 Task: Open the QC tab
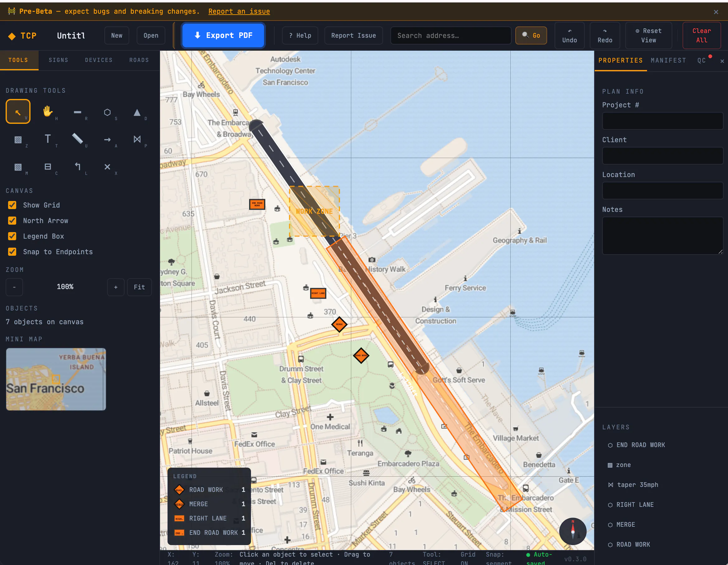[x=701, y=60]
